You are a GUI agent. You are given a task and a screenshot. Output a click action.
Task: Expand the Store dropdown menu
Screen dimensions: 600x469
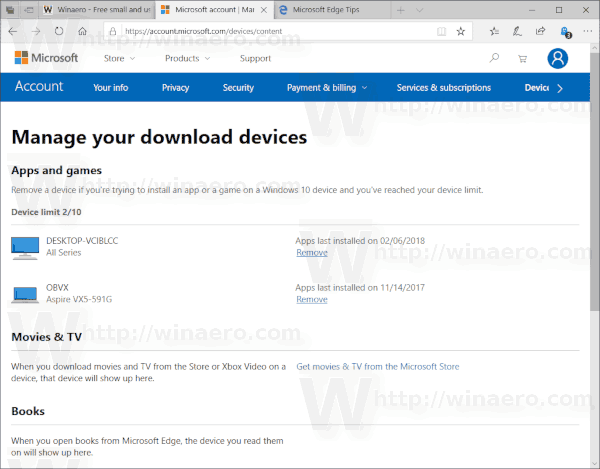point(119,59)
